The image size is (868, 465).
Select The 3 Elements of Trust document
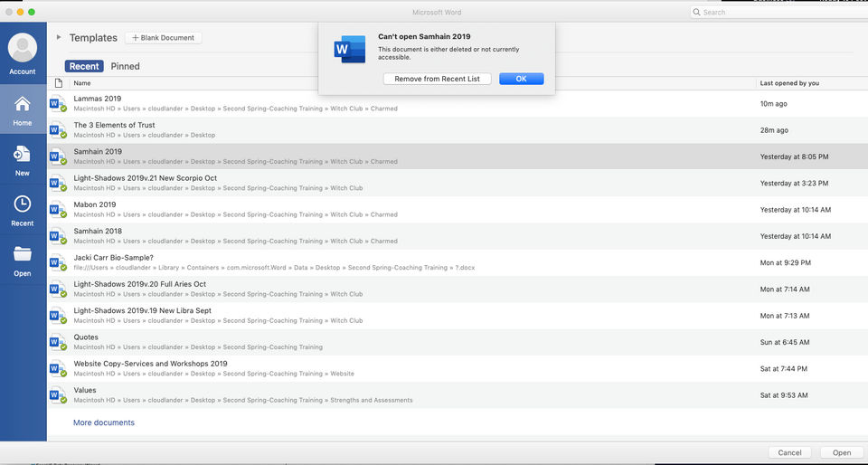click(115, 125)
